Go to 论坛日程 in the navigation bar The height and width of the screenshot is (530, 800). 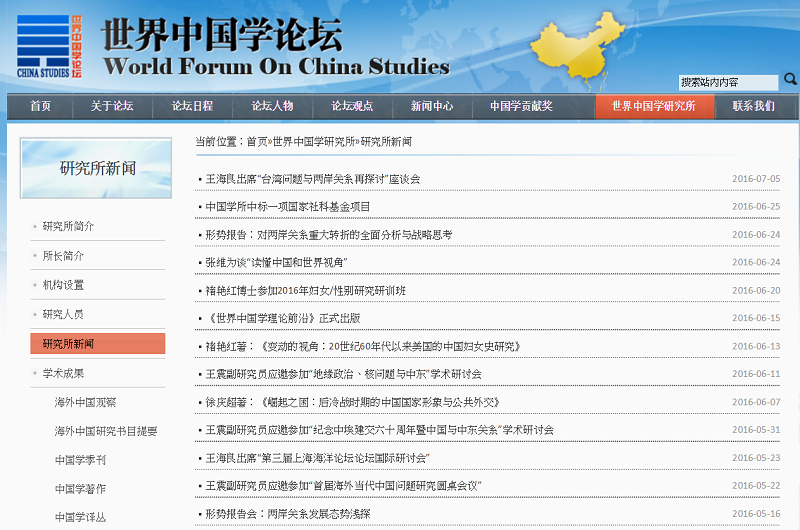[192, 106]
